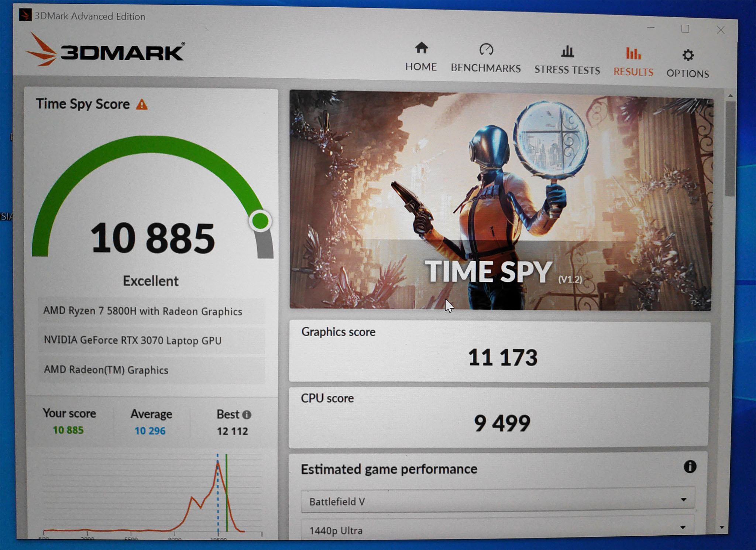Click the Graphics score label
This screenshot has width=756, height=550.
pos(338,332)
